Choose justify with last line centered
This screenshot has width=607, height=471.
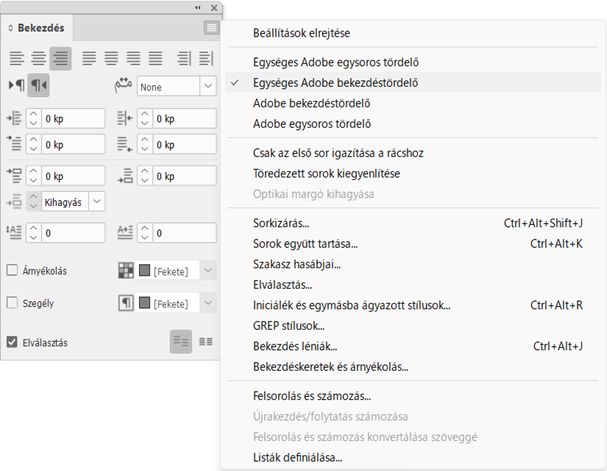pos(111,58)
